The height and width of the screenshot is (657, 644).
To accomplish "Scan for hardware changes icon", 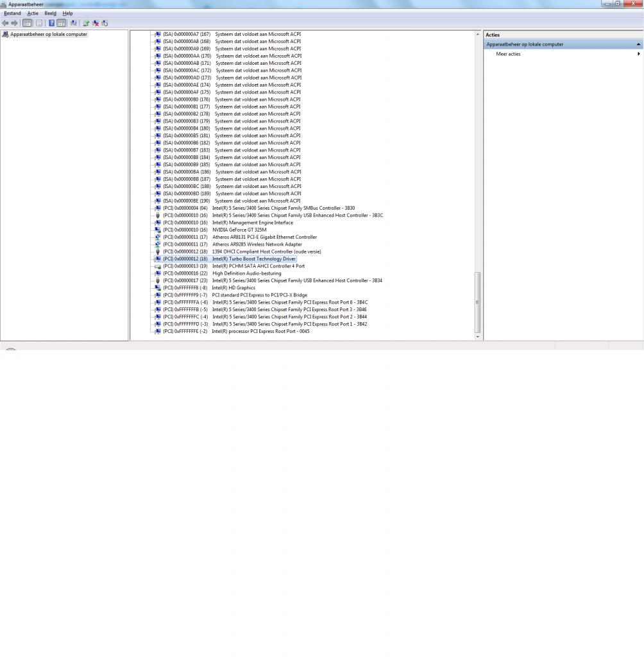I will click(x=74, y=24).
